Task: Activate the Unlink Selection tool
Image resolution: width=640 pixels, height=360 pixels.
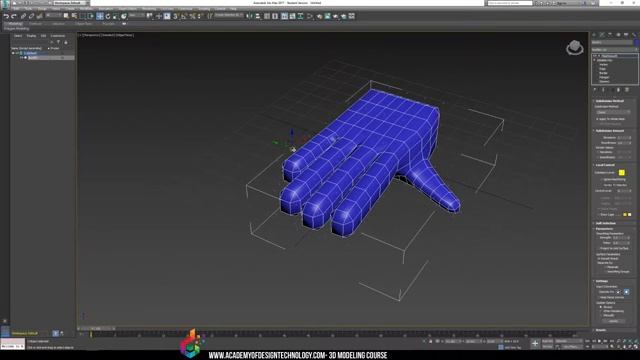Action: click(31, 16)
